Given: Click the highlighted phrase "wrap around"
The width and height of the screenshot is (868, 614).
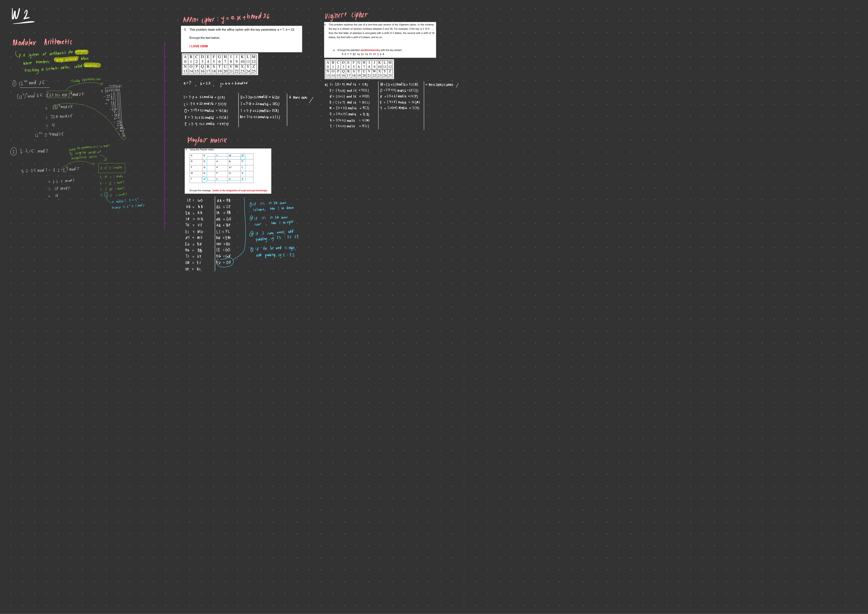Looking at the screenshot, I should tap(66, 59).
